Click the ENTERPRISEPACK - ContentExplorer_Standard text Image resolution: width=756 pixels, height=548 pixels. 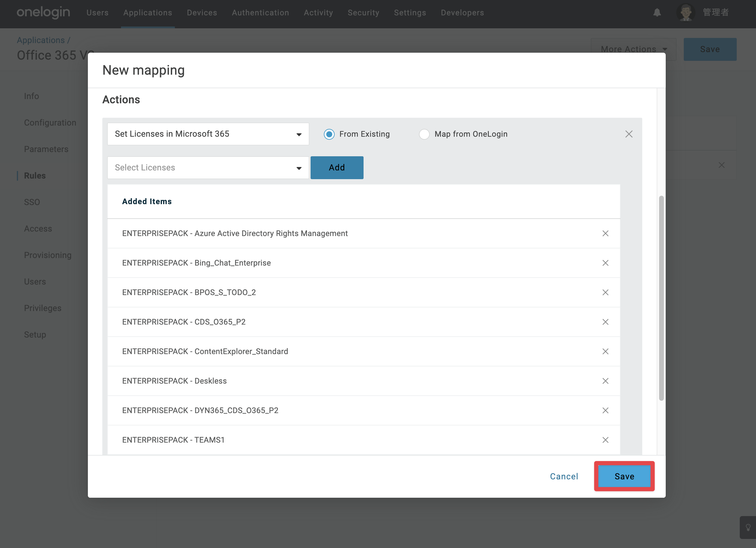205,352
